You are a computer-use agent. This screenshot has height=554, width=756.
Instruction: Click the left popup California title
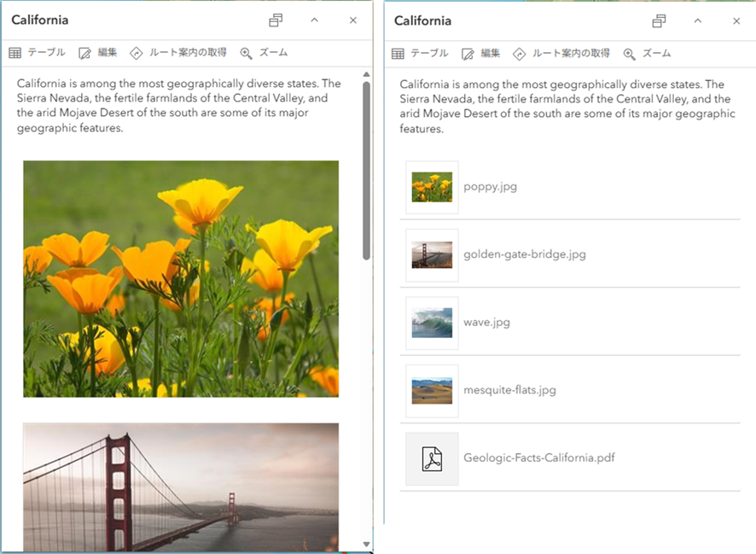pyautogui.click(x=40, y=20)
